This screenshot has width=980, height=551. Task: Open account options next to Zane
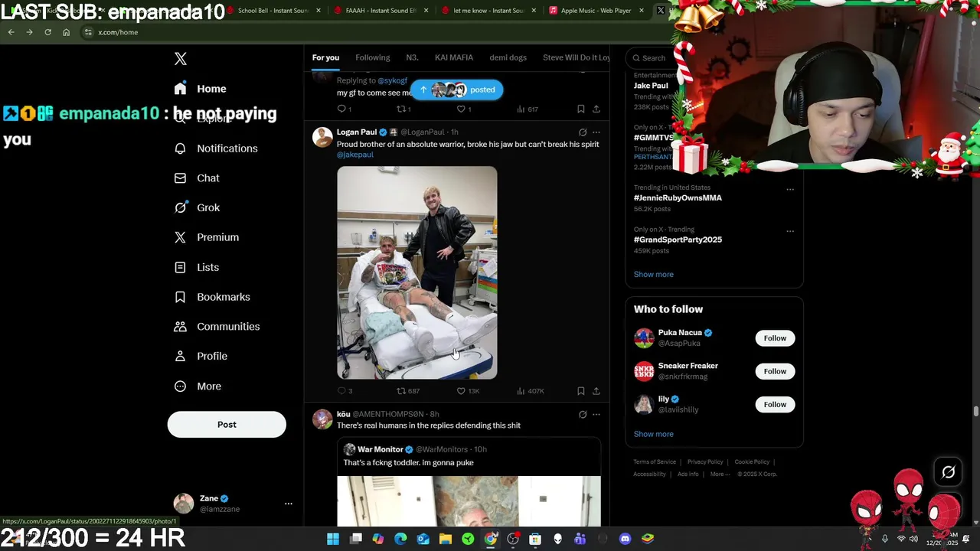(x=289, y=504)
